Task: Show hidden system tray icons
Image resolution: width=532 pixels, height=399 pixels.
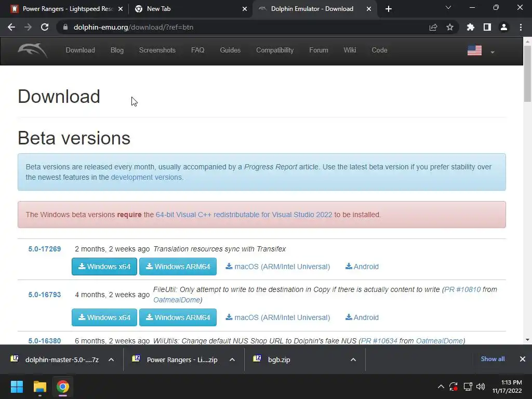Action: point(441,387)
